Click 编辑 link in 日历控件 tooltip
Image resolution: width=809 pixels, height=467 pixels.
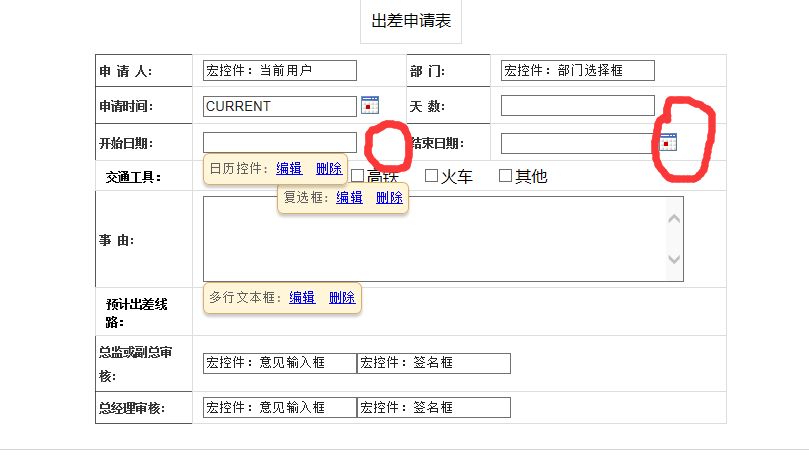pos(289,169)
